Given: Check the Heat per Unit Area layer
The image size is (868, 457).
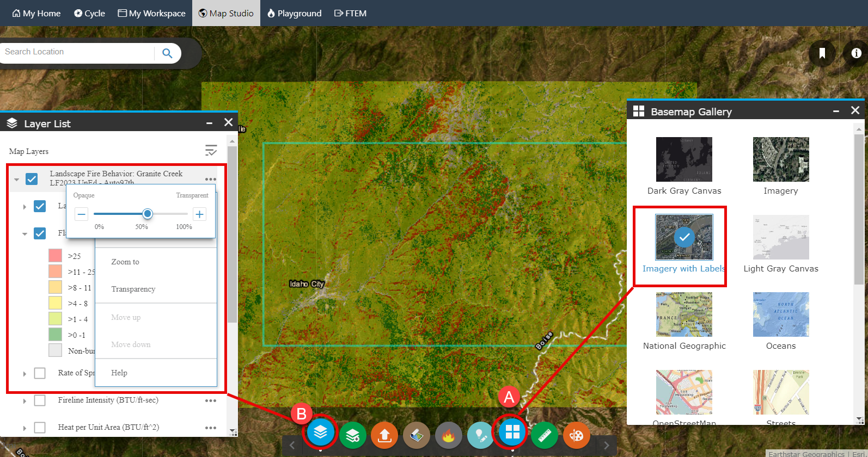Looking at the screenshot, I should click(40, 428).
